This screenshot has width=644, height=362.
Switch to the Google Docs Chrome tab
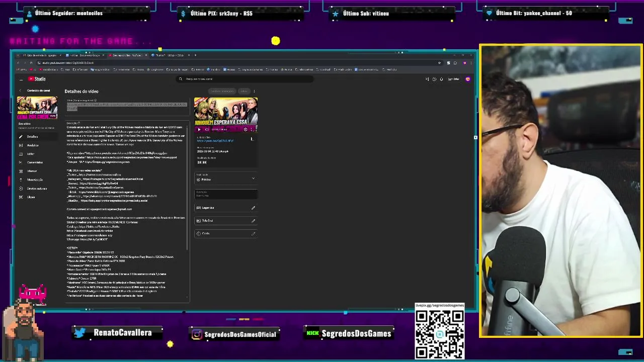86,55
